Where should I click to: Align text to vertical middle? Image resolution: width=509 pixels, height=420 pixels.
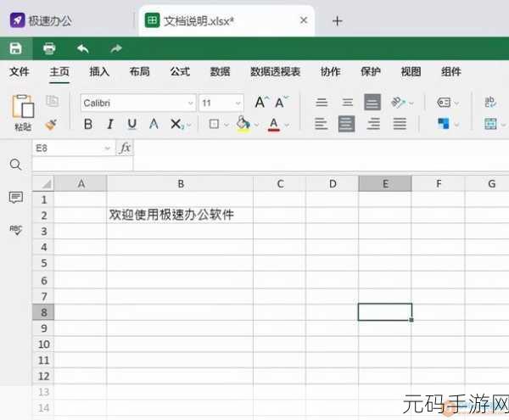[347, 102]
